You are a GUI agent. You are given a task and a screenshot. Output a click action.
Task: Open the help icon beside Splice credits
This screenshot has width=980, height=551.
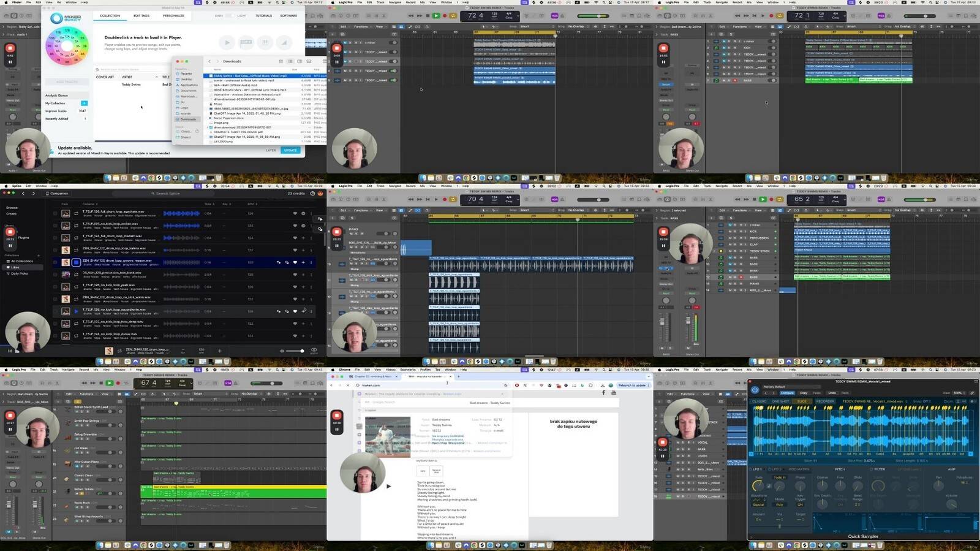(312, 193)
